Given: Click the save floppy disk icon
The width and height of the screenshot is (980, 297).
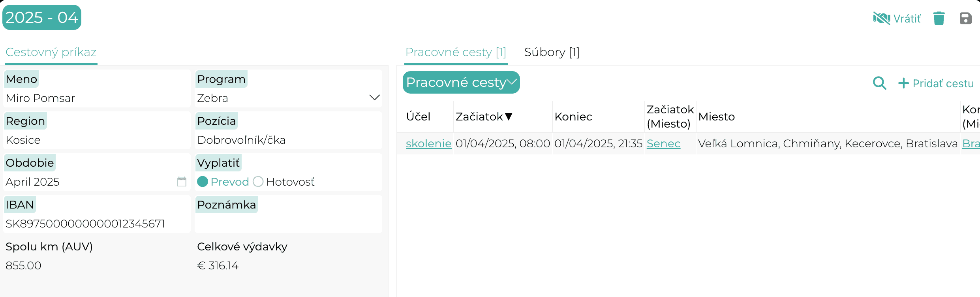Looking at the screenshot, I should 966,18.
